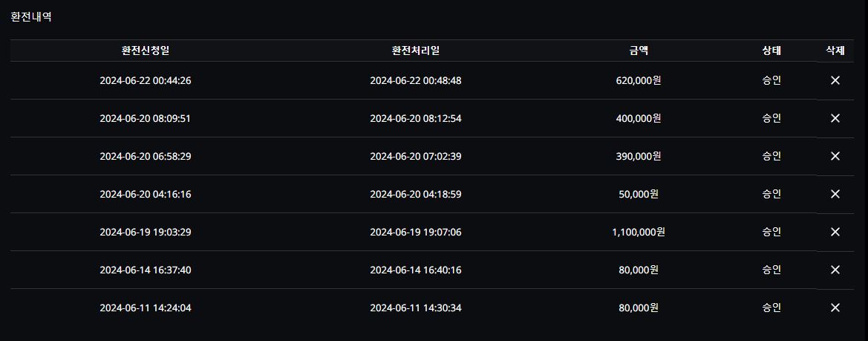Viewport: 868px width, 341px height.
Task: Click the 환전처리일 column header
Action: pos(416,51)
